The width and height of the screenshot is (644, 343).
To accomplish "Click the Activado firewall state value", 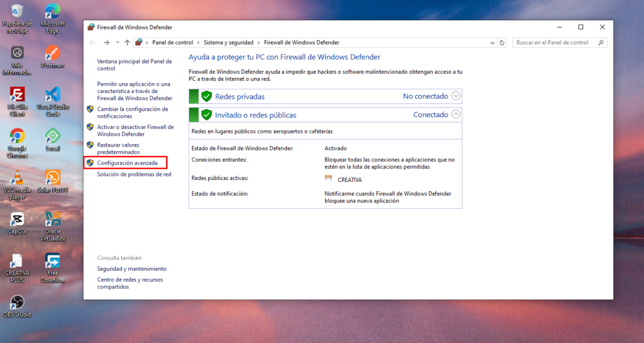I will pos(336,149).
